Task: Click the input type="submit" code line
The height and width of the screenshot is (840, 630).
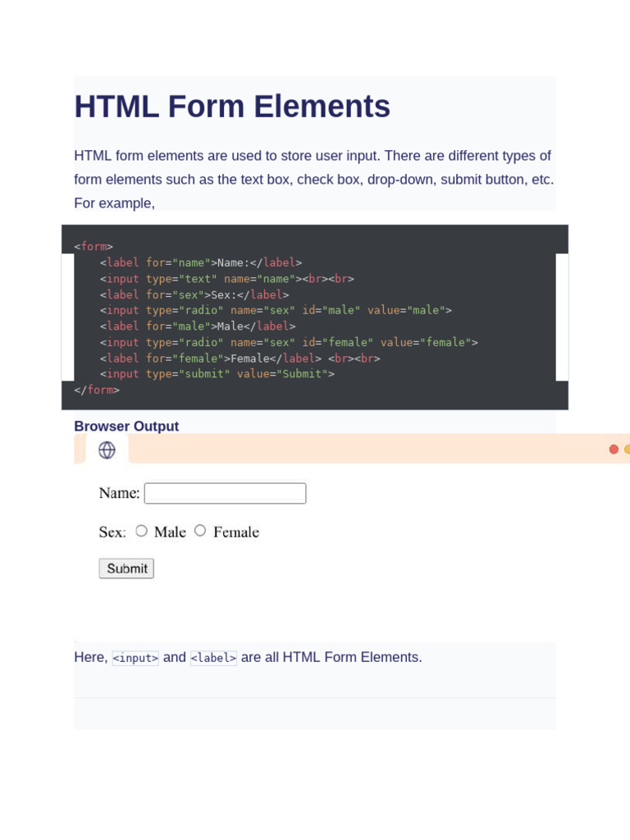Action: (217, 374)
